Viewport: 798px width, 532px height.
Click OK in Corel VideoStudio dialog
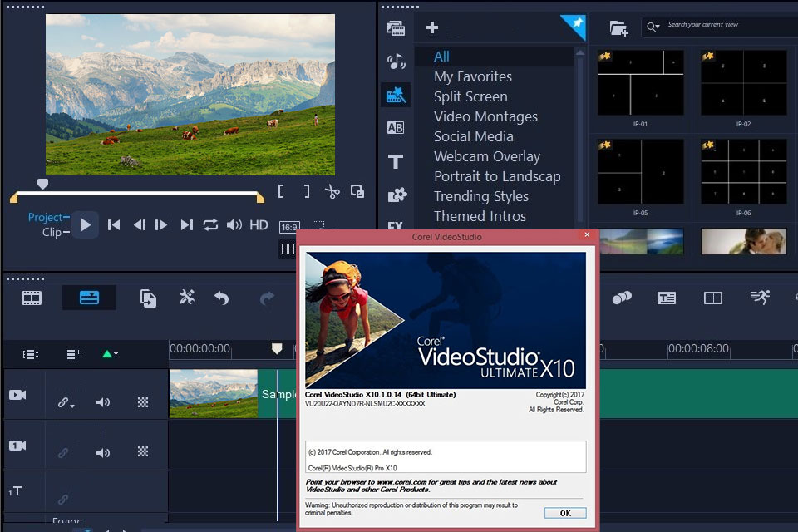point(565,513)
